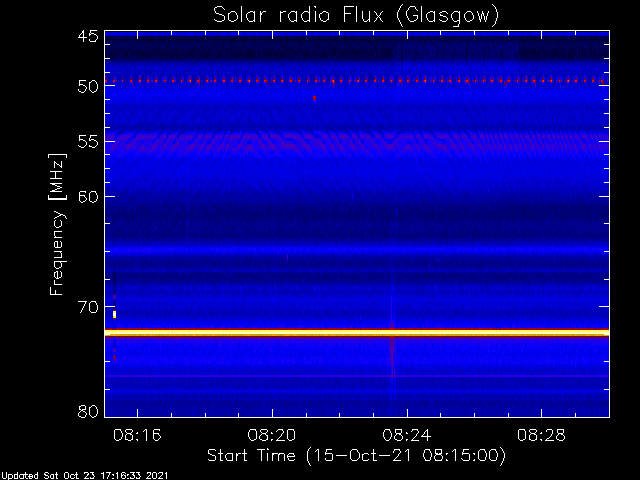Select the 70 frequency tick label
This screenshot has height=480, width=640.
click(x=88, y=307)
